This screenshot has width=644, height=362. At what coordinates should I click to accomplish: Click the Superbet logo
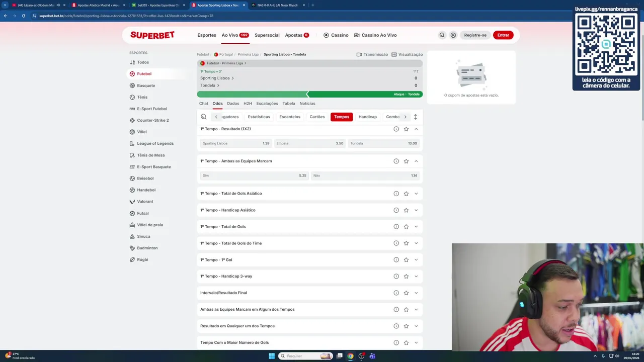(152, 35)
